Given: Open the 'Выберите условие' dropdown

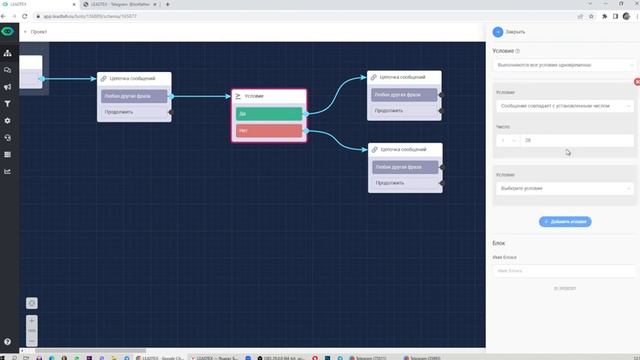Looking at the screenshot, I should click(x=564, y=189).
